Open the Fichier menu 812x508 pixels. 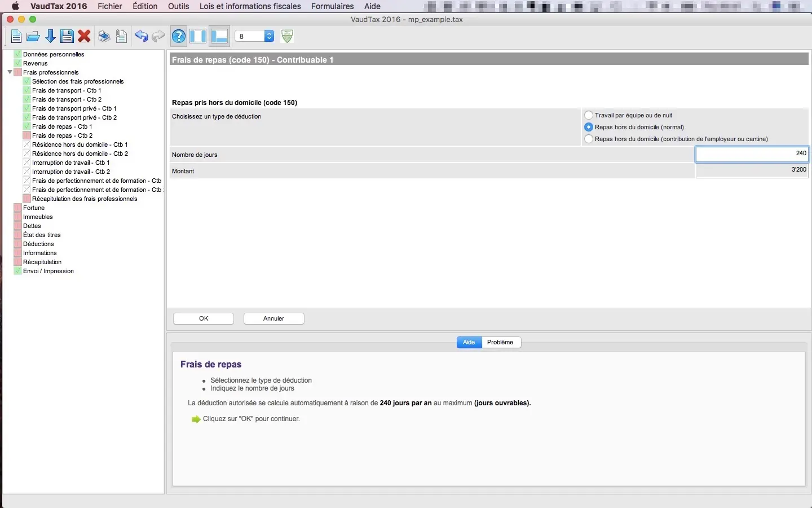click(110, 6)
